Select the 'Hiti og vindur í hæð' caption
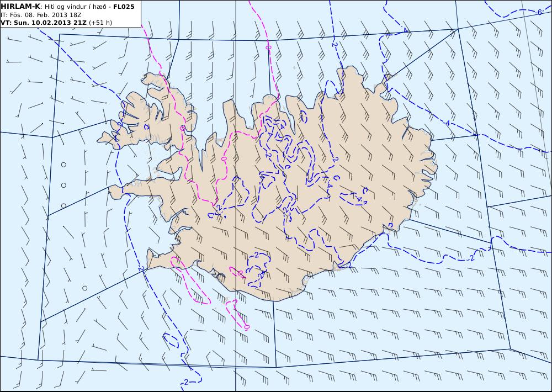The height and width of the screenshot is (392, 552). click(x=76, y=7)
